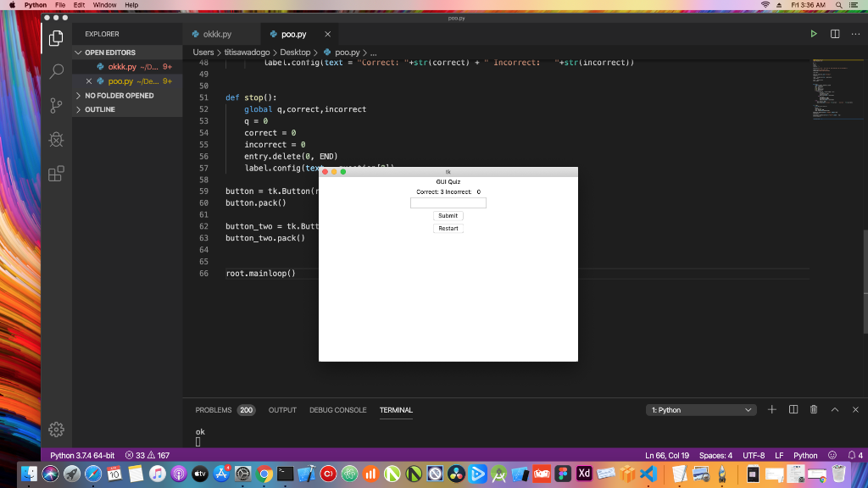
Task: Kill the terminal with trash icon
Action: coord(814,409)
